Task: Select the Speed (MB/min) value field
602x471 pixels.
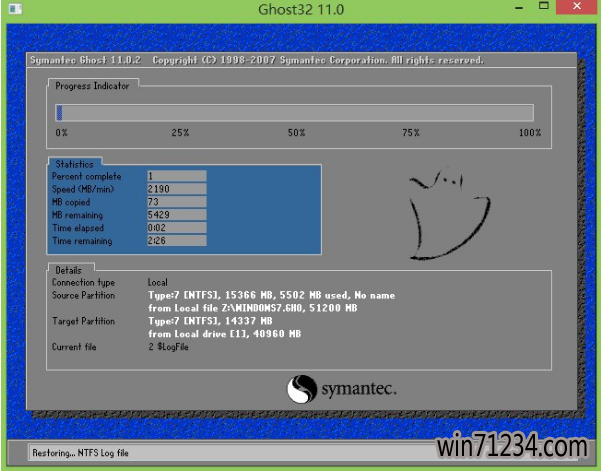Action: (x=176, y=189)
